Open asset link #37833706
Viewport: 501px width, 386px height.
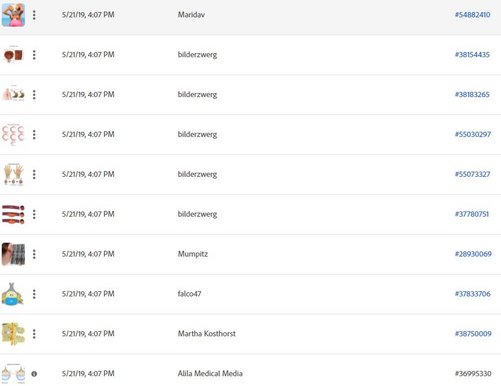[473, 294]
